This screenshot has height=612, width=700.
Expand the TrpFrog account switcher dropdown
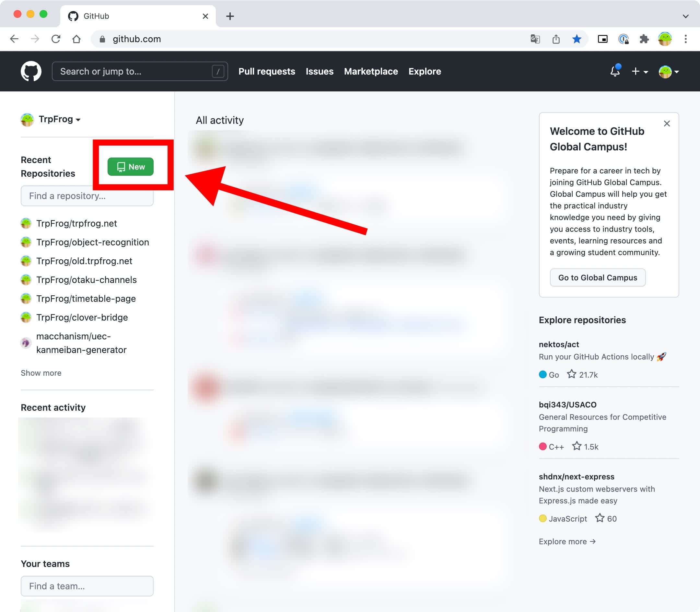point(59,119)
